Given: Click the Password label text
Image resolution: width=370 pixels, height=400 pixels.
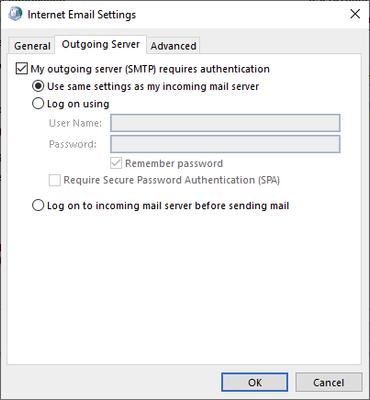Looking at the screenshot, I should click(73, 144).
